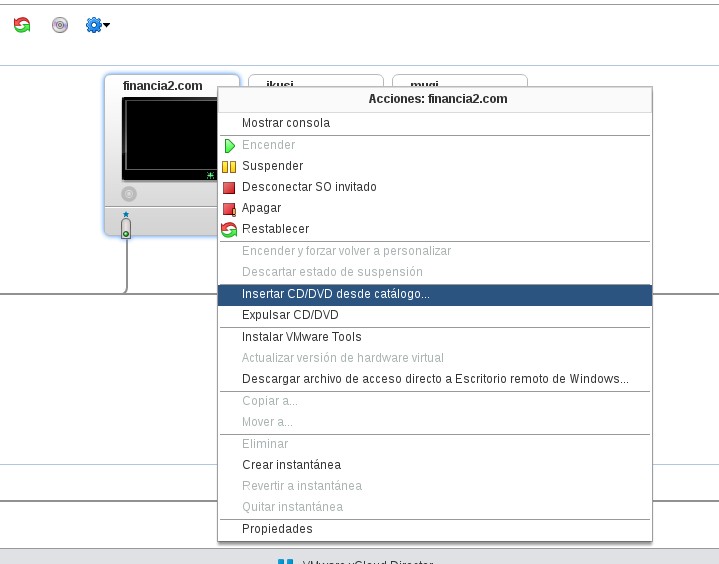The image size is (719, 564).
Task: Select Mostrar consola from the menu
Action: 286,123
